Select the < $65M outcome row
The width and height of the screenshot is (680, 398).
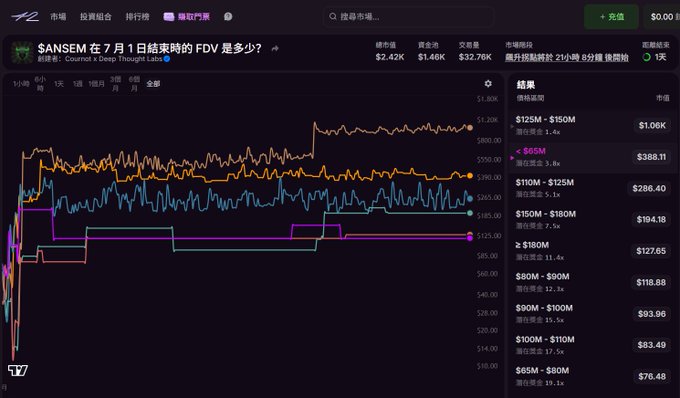click(592, 157)
